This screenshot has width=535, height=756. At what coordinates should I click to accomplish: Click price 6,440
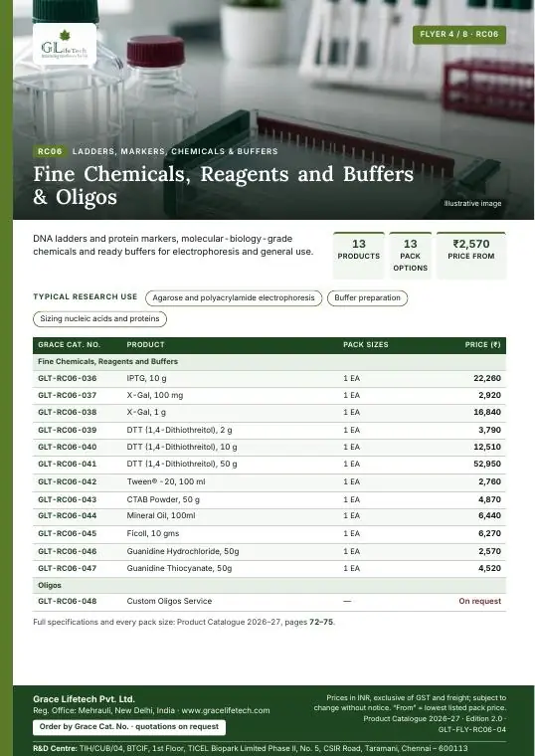coord(489,516)
